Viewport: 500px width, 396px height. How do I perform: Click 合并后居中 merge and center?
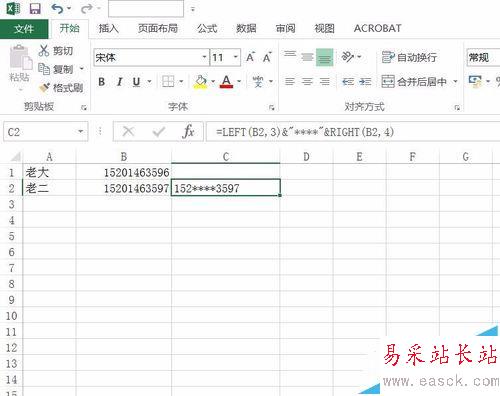414,81
